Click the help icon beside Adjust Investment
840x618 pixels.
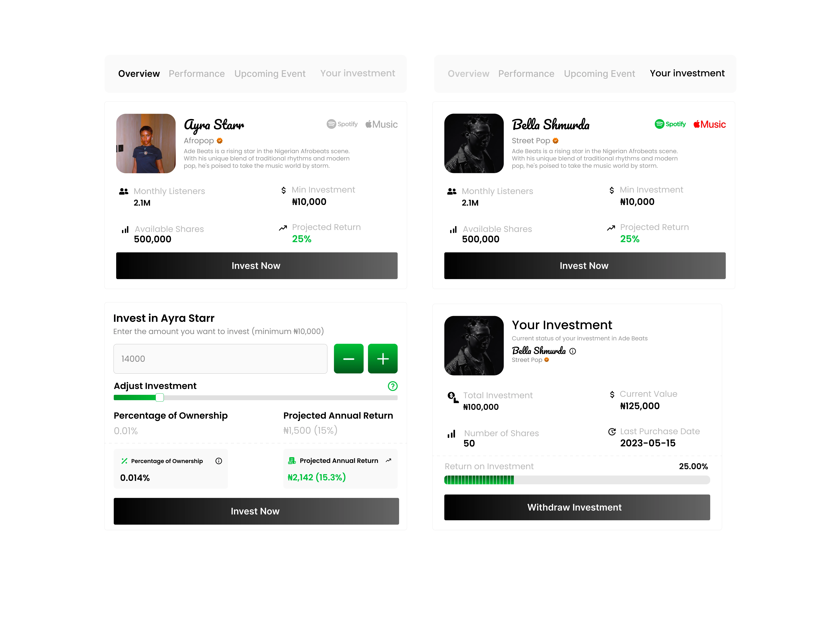click(x=392, y=386)
